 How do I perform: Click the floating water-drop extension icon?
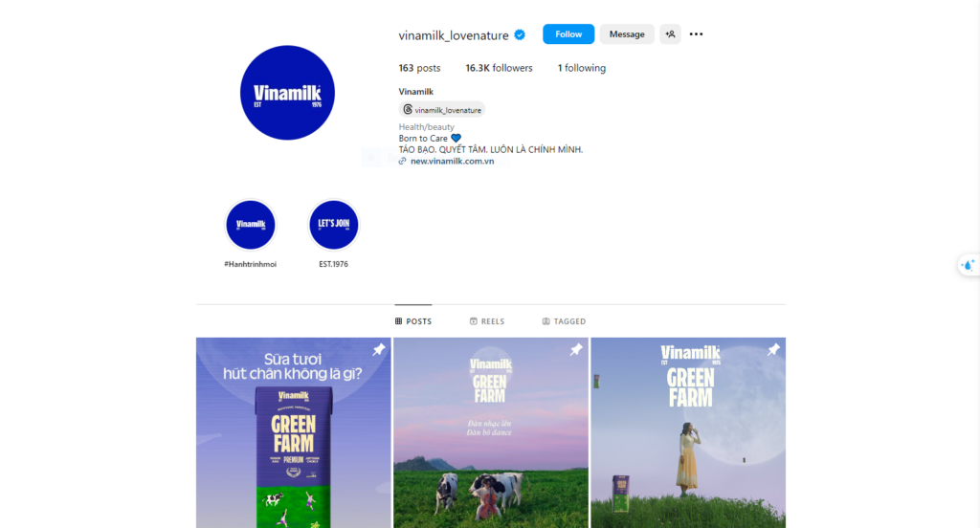click(969, 266)
